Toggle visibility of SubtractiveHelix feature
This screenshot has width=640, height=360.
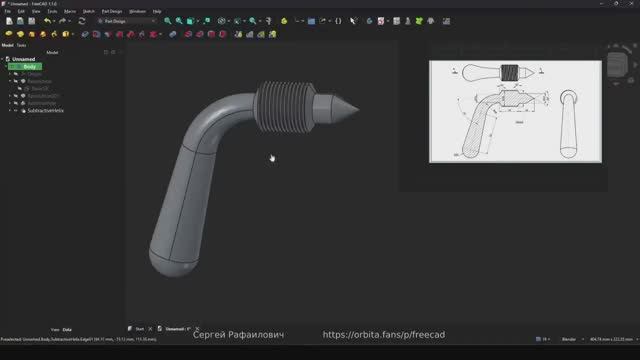[x=16, y=111]
